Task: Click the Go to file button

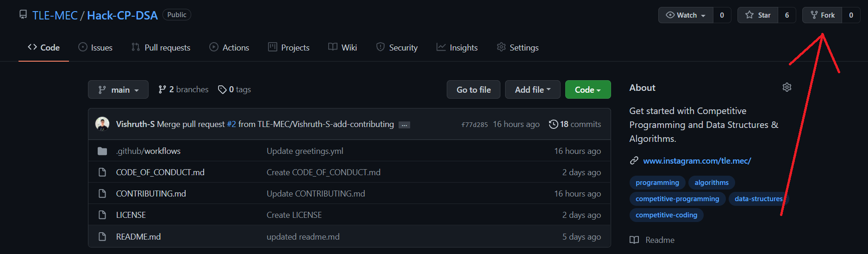Action: (x=474, y=89)
